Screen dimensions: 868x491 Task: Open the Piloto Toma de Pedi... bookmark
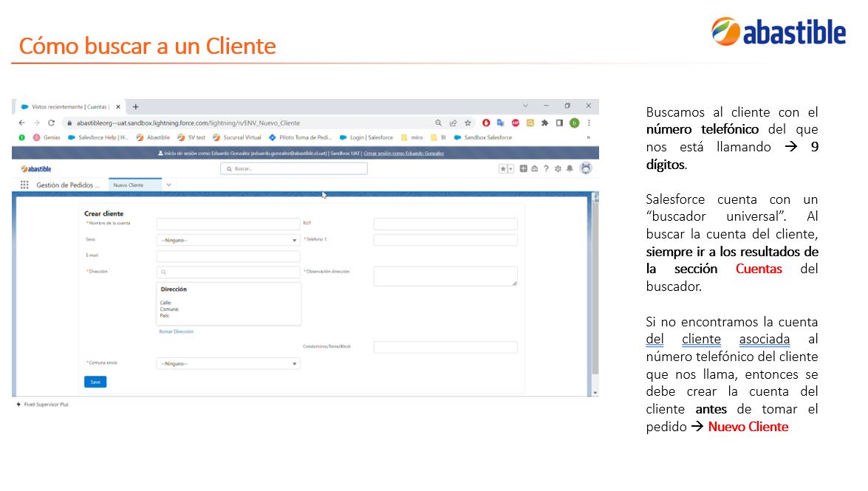(x=300, y=137)
